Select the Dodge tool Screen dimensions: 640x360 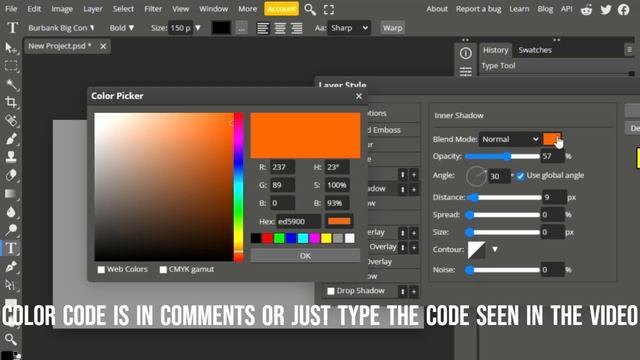click(11, 230)
